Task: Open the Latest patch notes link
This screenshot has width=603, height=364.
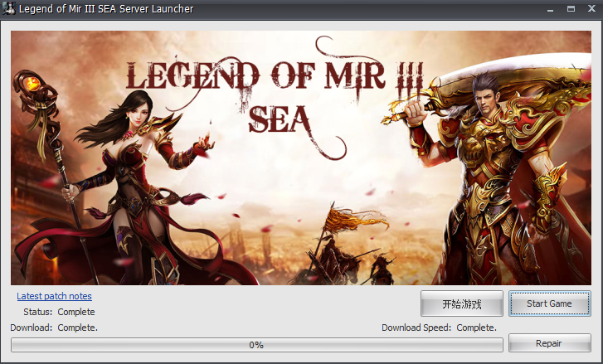Action: [x=54, y=296]
